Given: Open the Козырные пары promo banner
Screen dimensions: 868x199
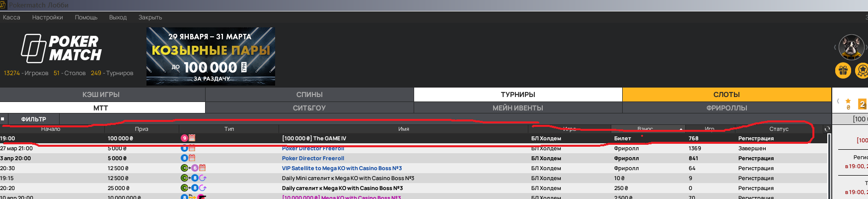Looking at the screenshot, I should coord(211,56).
